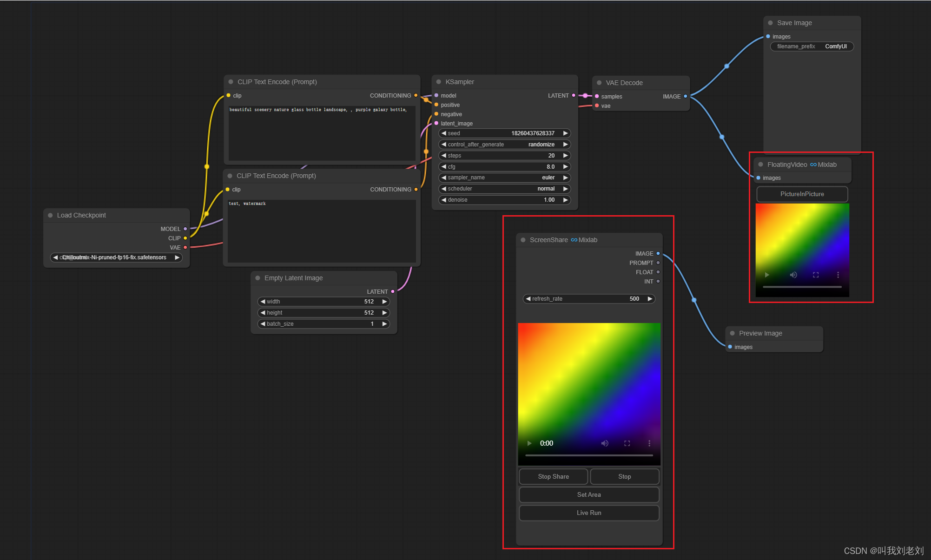
Task: Click the ScreenShare video progress bar
Action: coord(589,455)
